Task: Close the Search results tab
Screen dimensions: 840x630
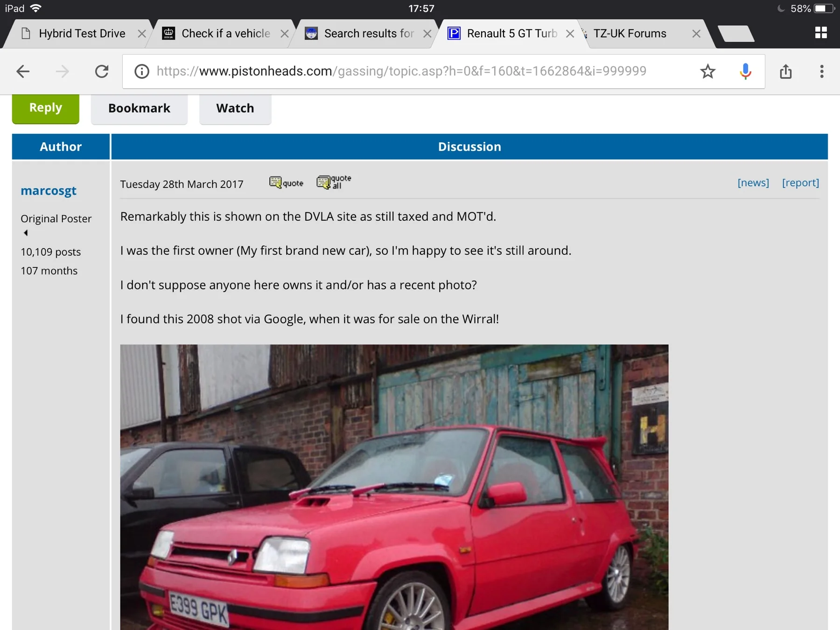Action: click(427, 34)
